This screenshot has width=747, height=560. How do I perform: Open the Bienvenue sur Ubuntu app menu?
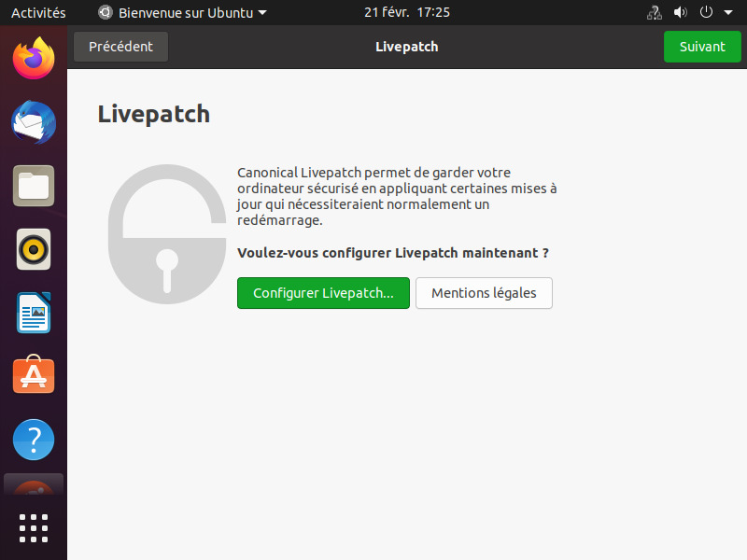coord(182,13)
